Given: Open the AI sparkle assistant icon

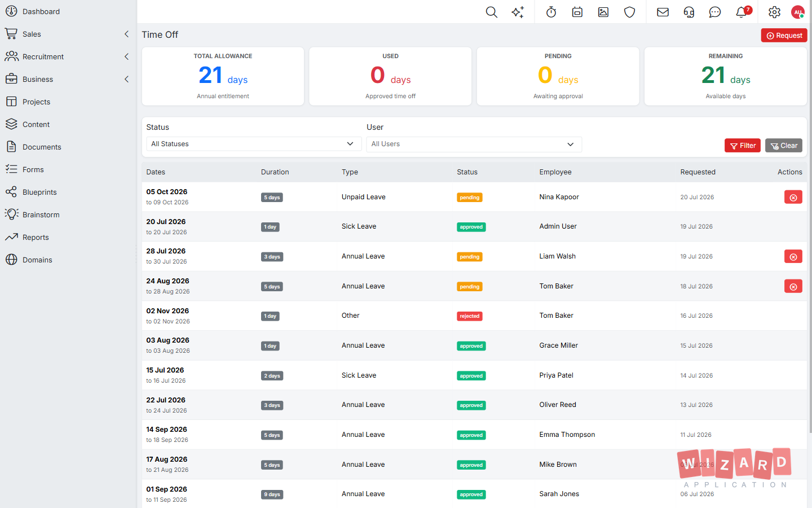Looking at the screenshot, I should point(518,12).
